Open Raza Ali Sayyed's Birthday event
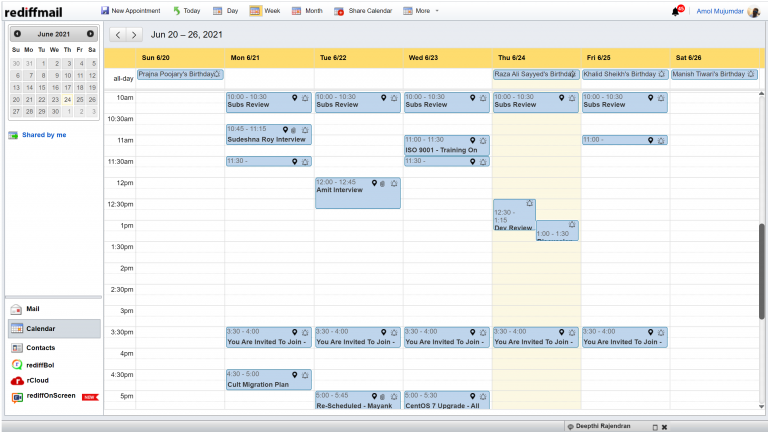Viewport: 768px width, 432px height. (536, 74)
